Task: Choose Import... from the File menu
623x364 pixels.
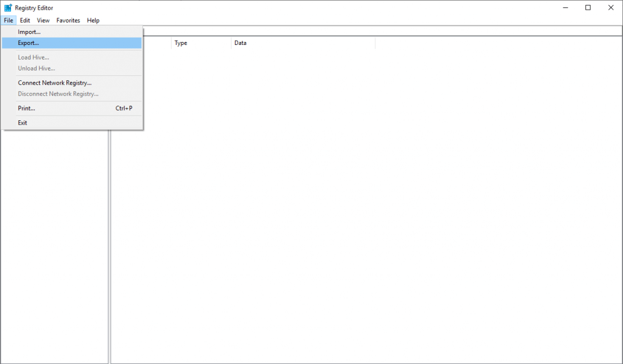Action: click(72, 32)
